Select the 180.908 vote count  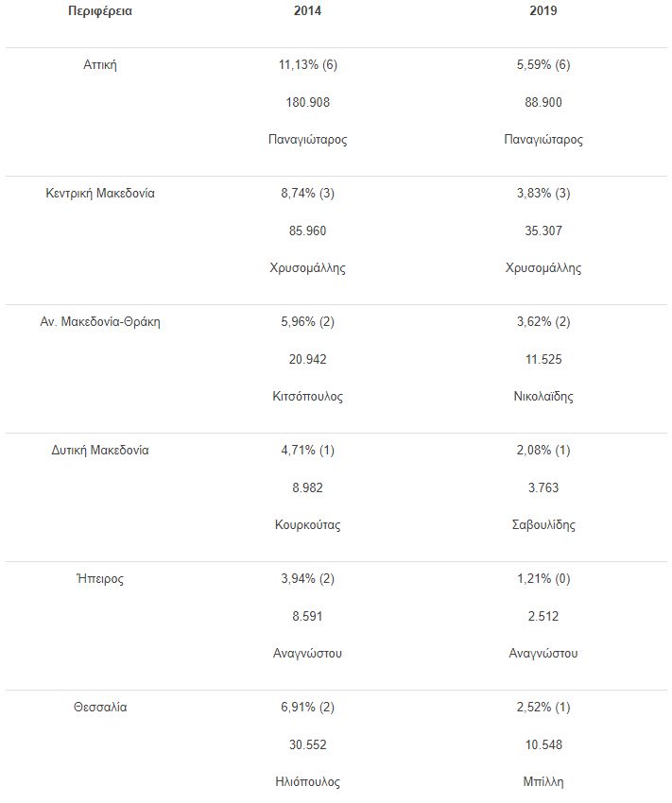[307, 102]
